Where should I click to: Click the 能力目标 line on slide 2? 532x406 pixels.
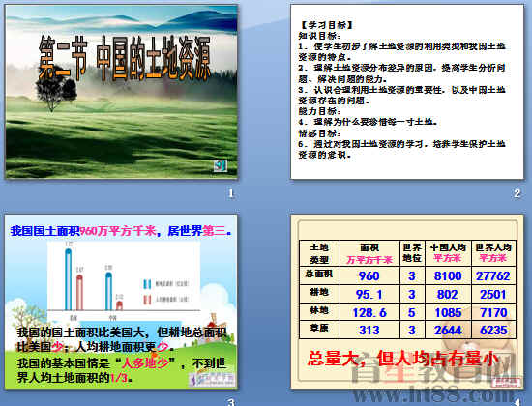pyautogui.click(x=319, y=111)
